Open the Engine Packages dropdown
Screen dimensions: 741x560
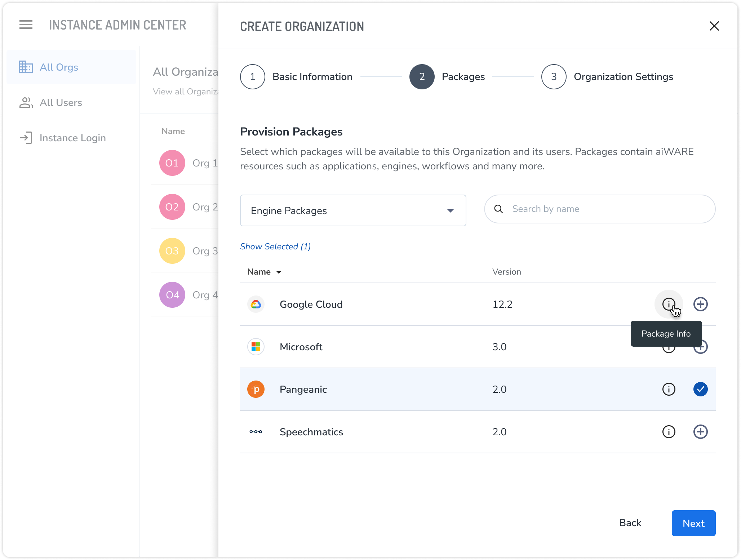(x=353, y=210)
